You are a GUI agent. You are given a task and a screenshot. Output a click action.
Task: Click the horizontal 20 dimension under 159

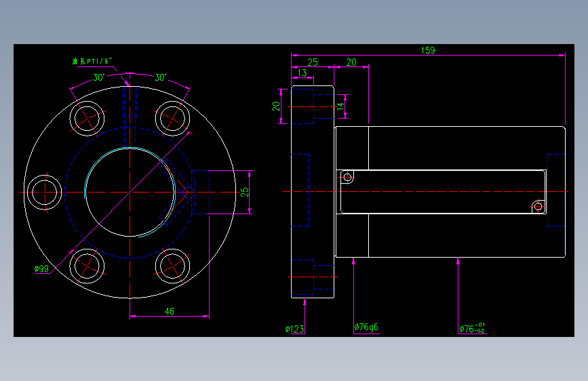tap(351, 62)
